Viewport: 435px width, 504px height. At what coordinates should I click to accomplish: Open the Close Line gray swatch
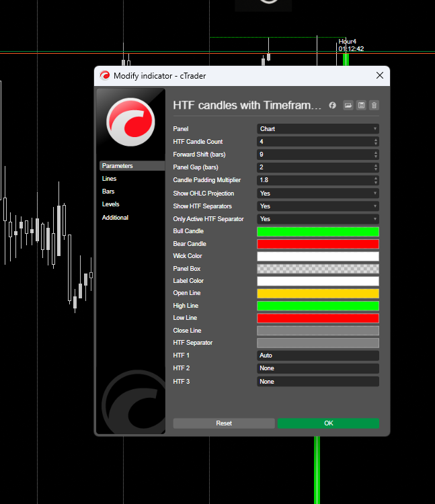tap(318, 331)
